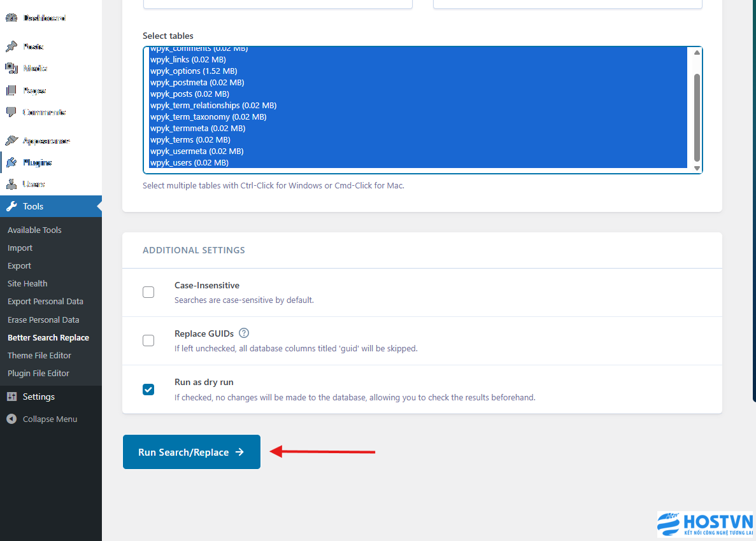
Task: Click the Replace GUIDs help icon
Action: tap(244, 333)
